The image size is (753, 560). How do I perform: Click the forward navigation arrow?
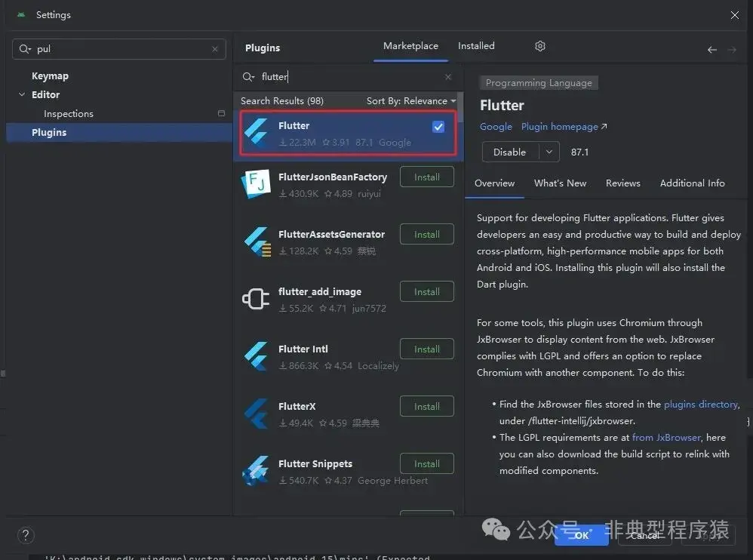click(x=732, y=50)
